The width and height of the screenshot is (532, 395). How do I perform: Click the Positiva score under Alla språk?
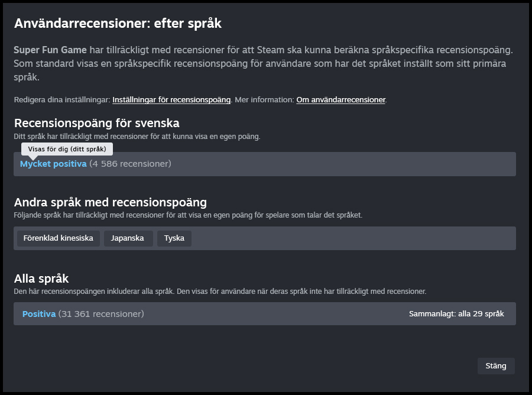tap(39, 314)
